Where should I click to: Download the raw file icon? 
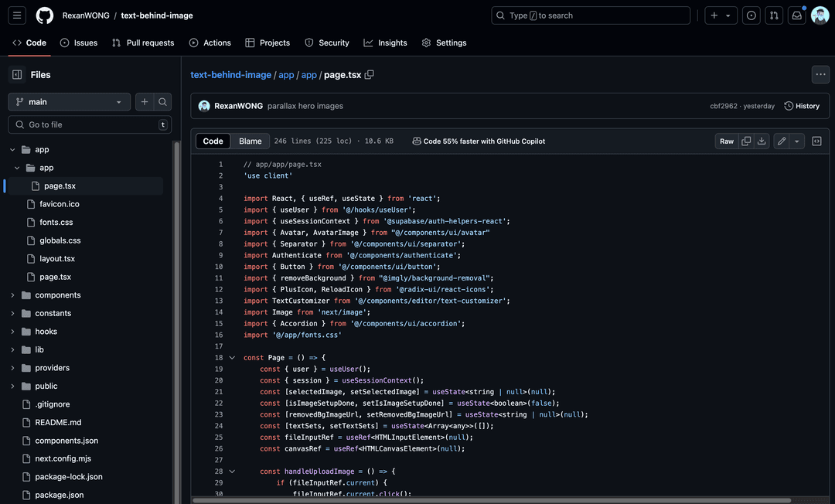point(762,141)
